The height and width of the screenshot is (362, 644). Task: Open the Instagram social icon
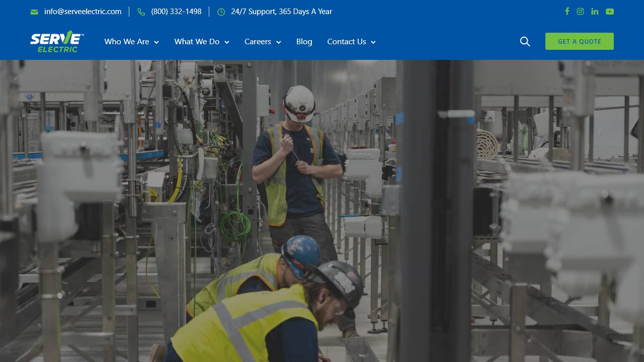[x=580, y=12]
